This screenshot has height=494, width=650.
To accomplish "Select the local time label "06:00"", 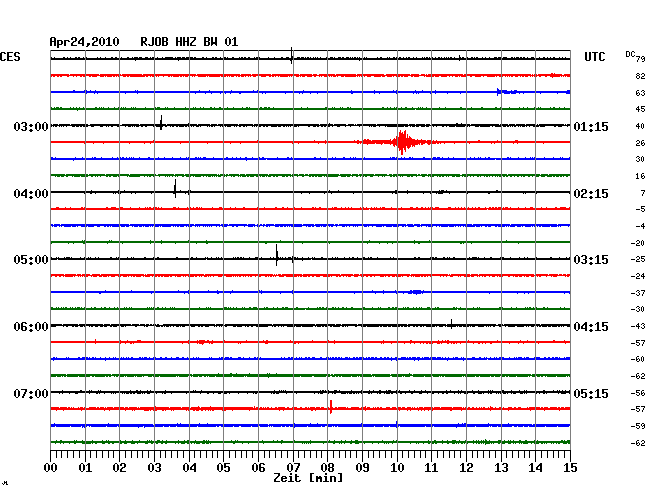I will [31, 327].
